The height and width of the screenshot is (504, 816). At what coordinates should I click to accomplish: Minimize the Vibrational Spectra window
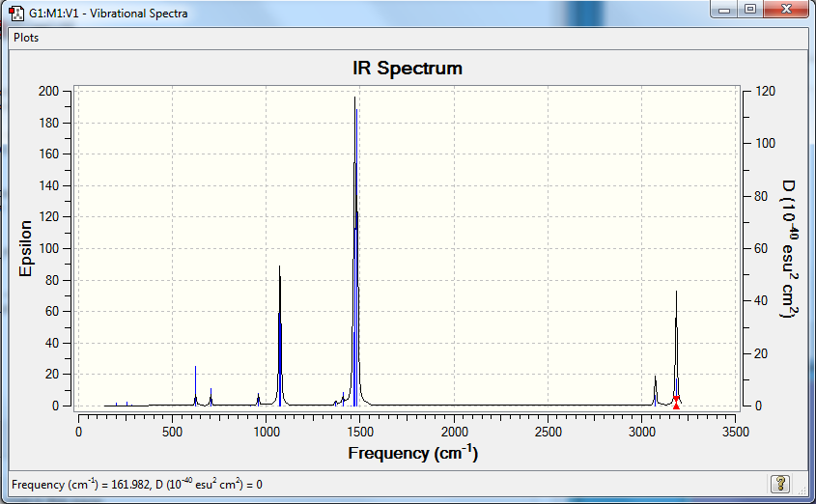724,10
